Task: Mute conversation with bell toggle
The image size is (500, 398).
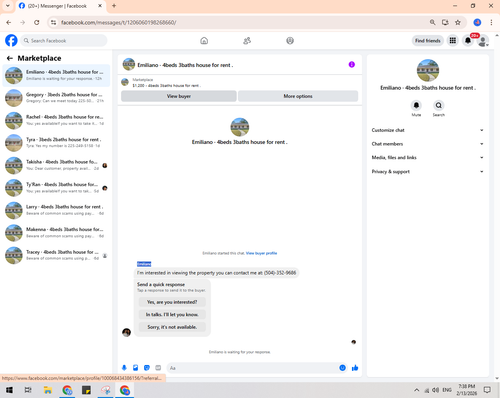Action: (x=416, y=105)
